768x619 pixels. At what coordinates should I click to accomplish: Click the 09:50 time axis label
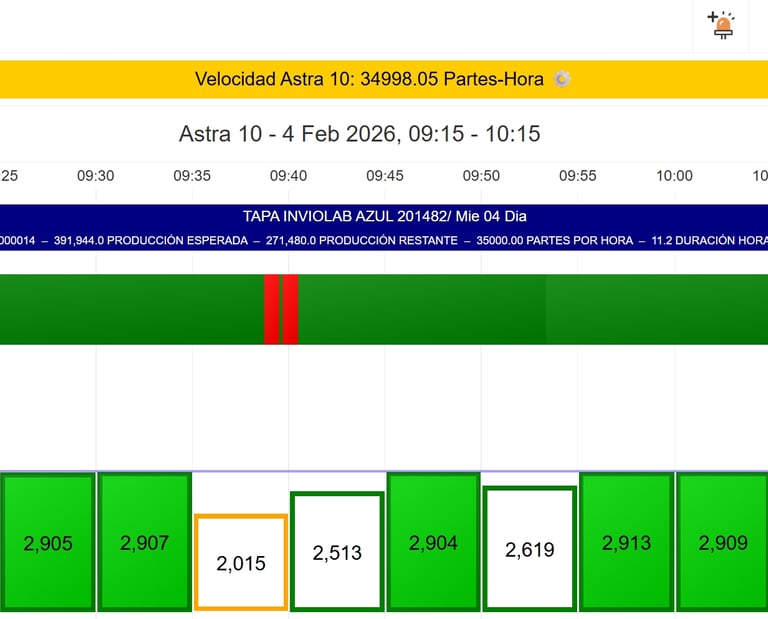(x=481, y=176)
